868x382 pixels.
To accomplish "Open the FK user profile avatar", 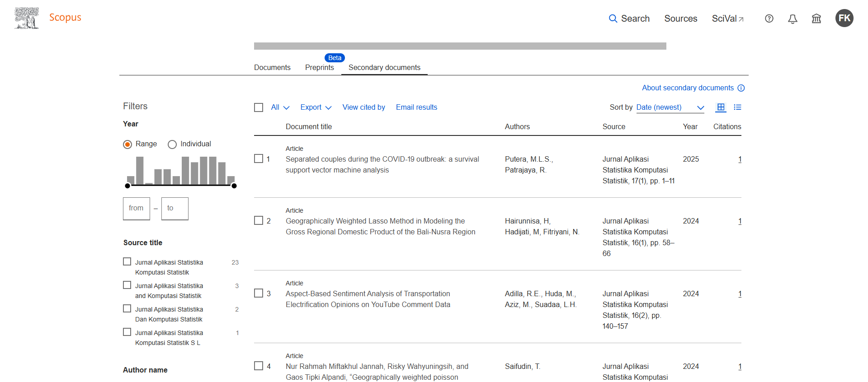I will (844, 19).
